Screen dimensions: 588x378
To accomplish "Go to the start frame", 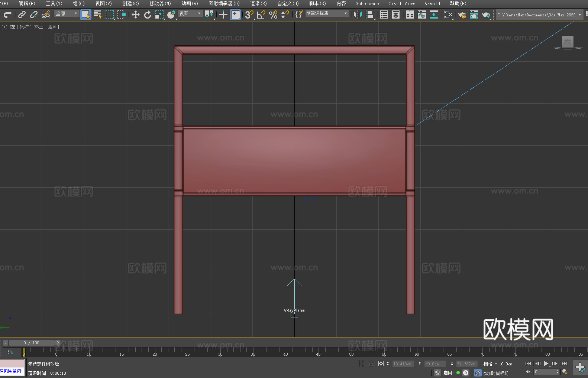I will [x=528, y=364].
